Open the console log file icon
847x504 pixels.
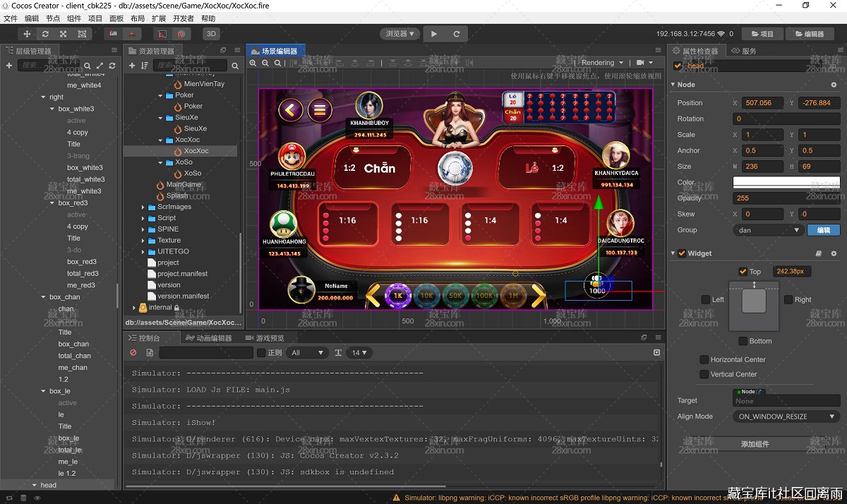pyautogui.click(x=150, y=352)
